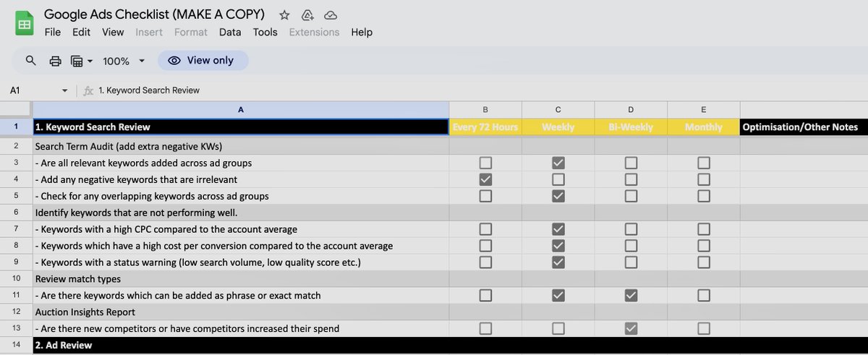868x355 pixels.
Task: Open the File menu
Action: click(x=52, y=32)
